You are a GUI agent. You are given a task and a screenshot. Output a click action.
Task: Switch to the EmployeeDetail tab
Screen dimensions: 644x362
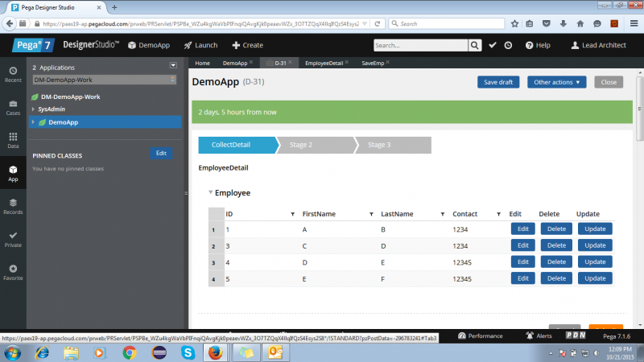click(324, 64)
